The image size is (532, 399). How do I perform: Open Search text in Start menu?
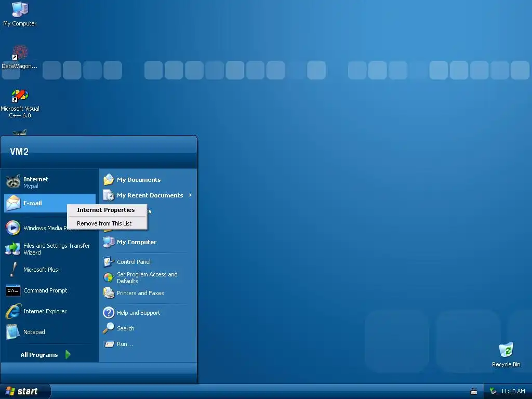coord(126,328)
